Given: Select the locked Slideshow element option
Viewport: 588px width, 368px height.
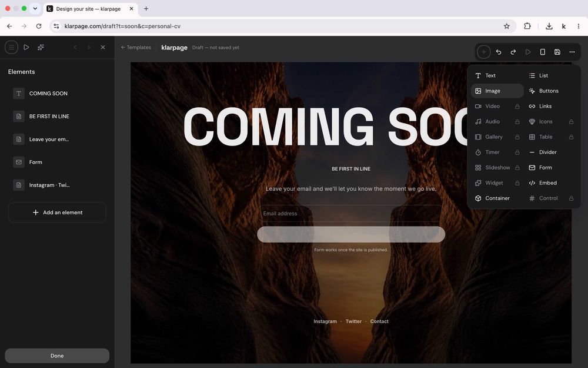Looking at the screenshot, I should point(497,167).
